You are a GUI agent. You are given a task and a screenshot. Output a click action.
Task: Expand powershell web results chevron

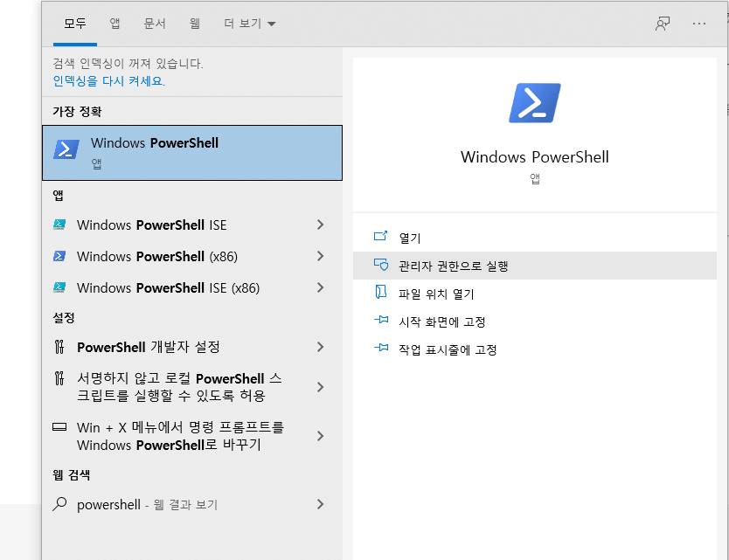point(320,504)
